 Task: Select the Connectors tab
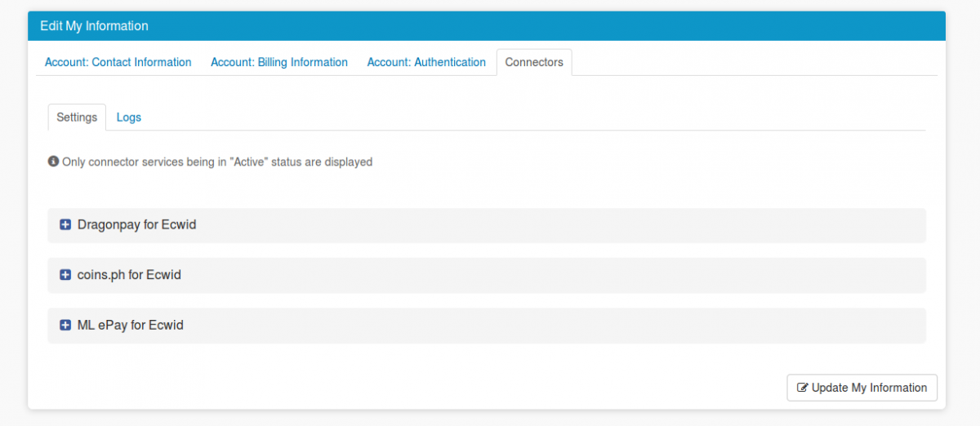[534, 62]
